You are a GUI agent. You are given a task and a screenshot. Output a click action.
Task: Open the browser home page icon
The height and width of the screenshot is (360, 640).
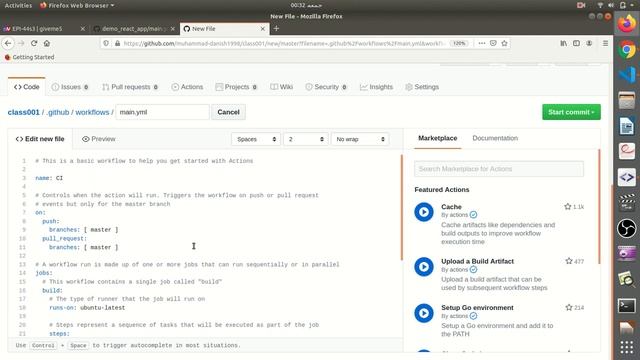pos(47,43)
